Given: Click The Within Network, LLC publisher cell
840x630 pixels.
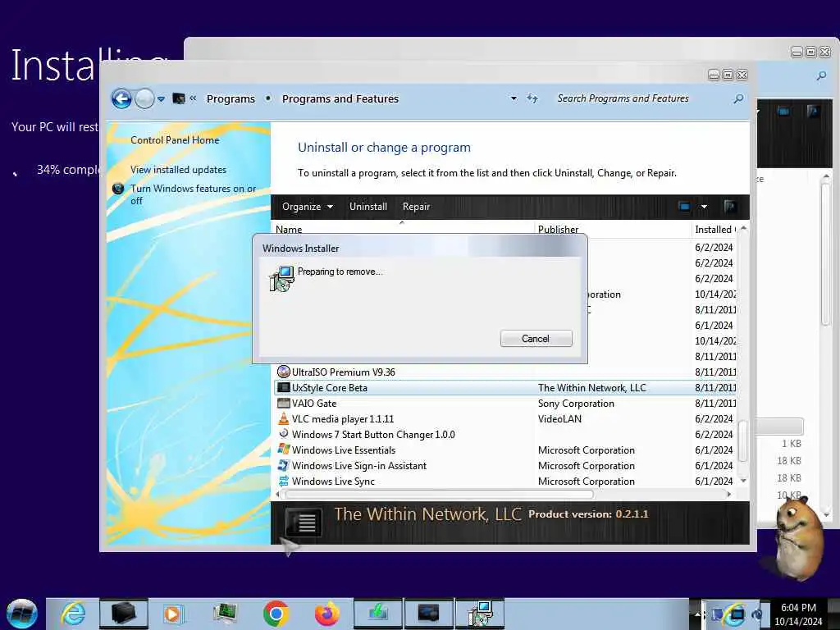Looking at the screenshot, I should click(x=592, y=387).
